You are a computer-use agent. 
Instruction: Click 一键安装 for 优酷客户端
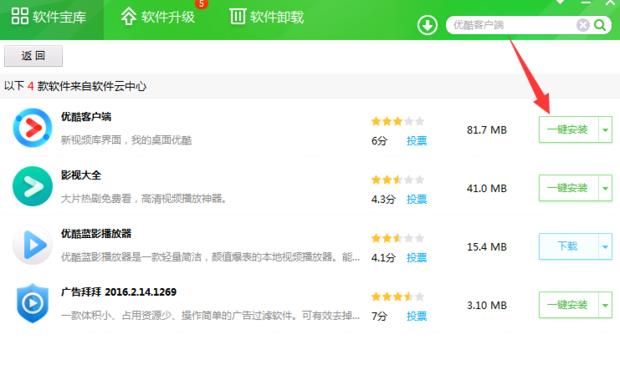[568, 129]
